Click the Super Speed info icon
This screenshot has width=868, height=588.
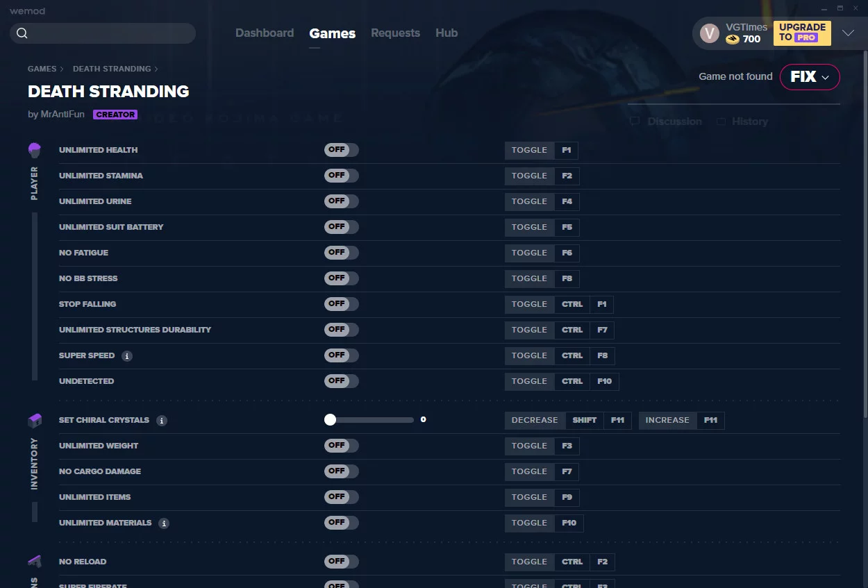tap(126, 355)
